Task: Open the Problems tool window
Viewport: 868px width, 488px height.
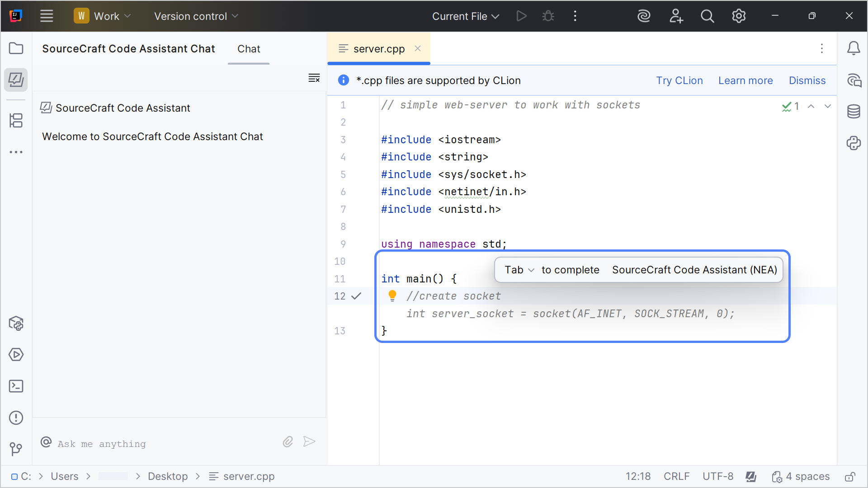Action: coord(16,418)
